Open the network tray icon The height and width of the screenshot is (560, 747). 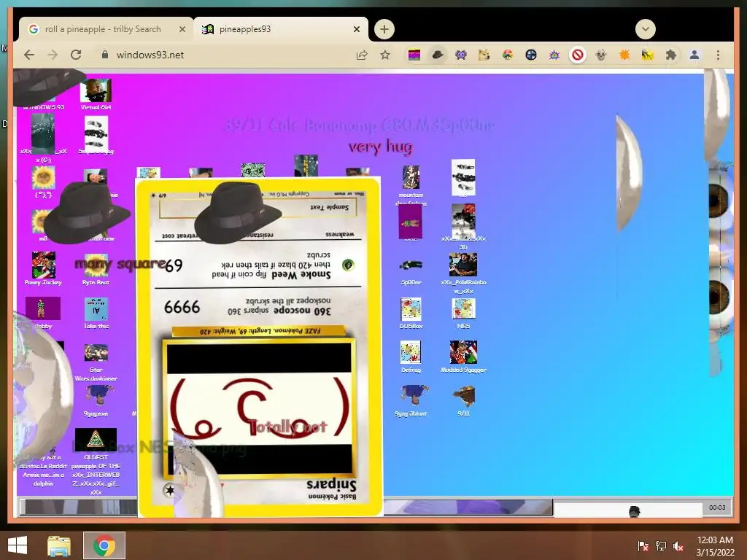(x=661, y=546)
